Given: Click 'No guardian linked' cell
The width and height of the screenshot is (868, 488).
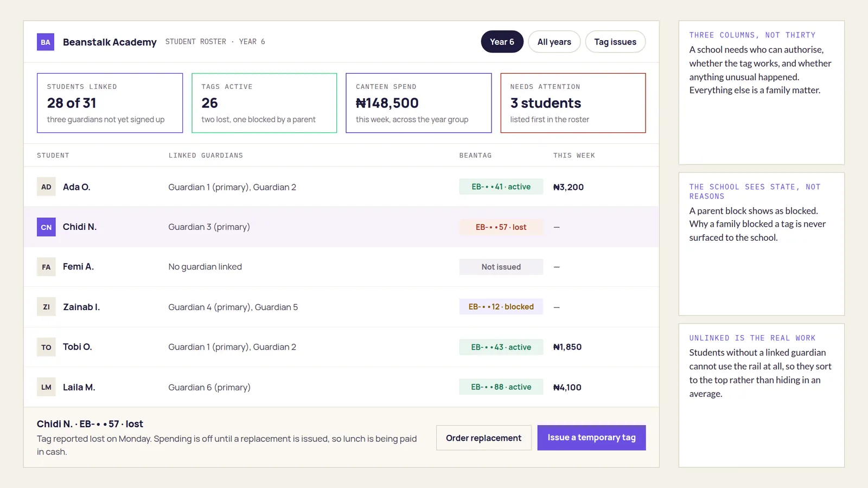Looking at the screenshot, I should [205, 267].
